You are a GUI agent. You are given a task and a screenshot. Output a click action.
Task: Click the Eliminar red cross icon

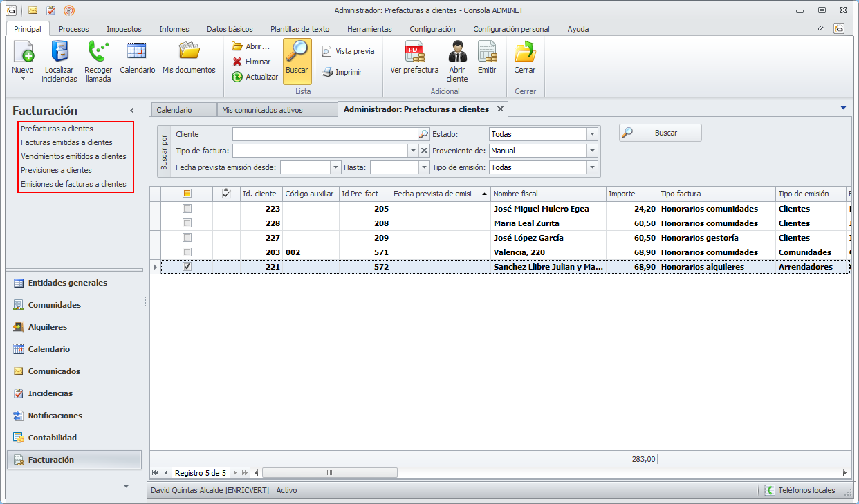click(x=237, y=62)
